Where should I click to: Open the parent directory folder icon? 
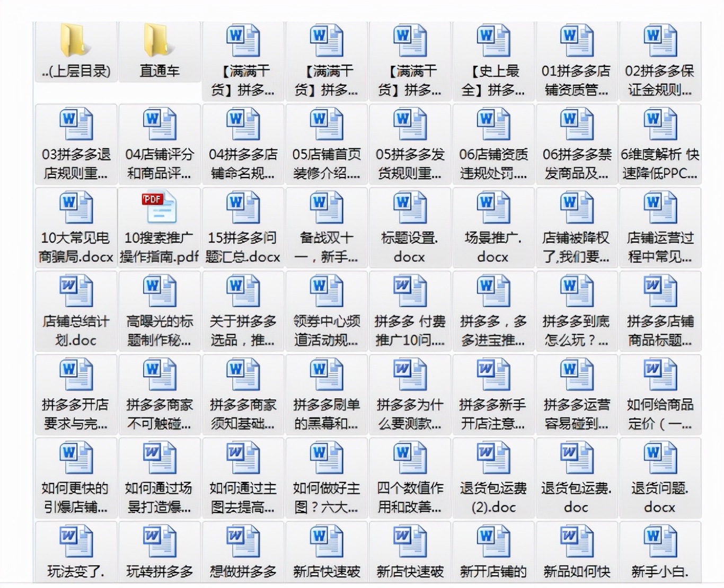tap(76, 40)
